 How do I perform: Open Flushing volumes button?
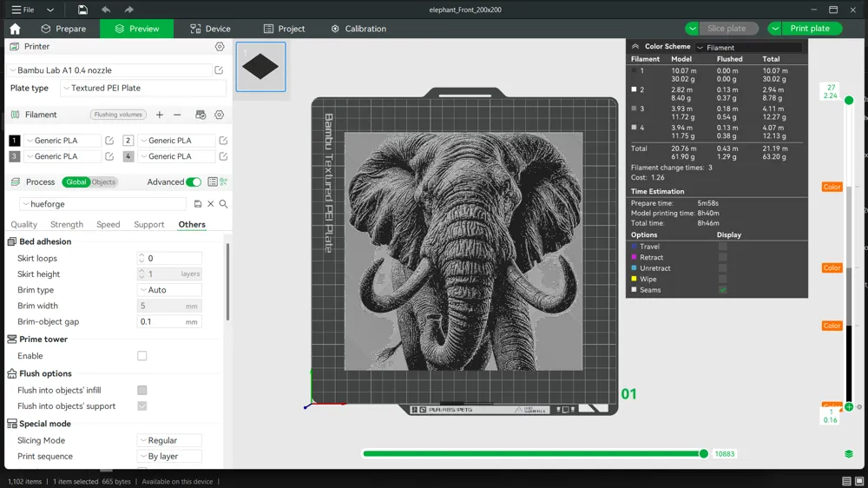coord(118,115)
